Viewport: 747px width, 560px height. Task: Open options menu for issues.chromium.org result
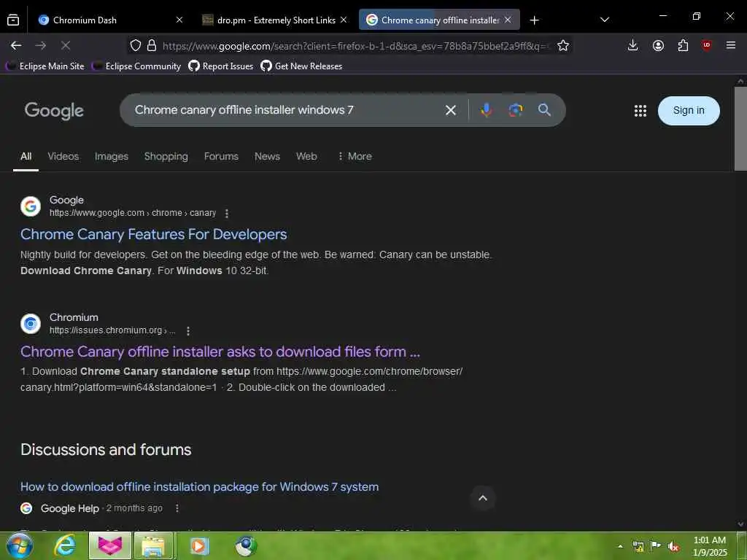coord(188,330)
